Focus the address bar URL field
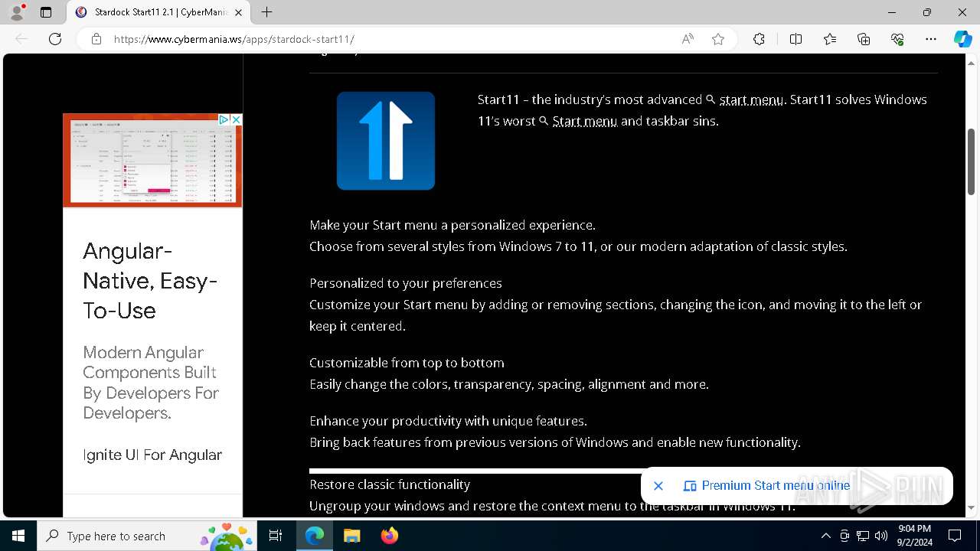The width and height of the screenshot is (980, 551). click(x=390, y=39)
